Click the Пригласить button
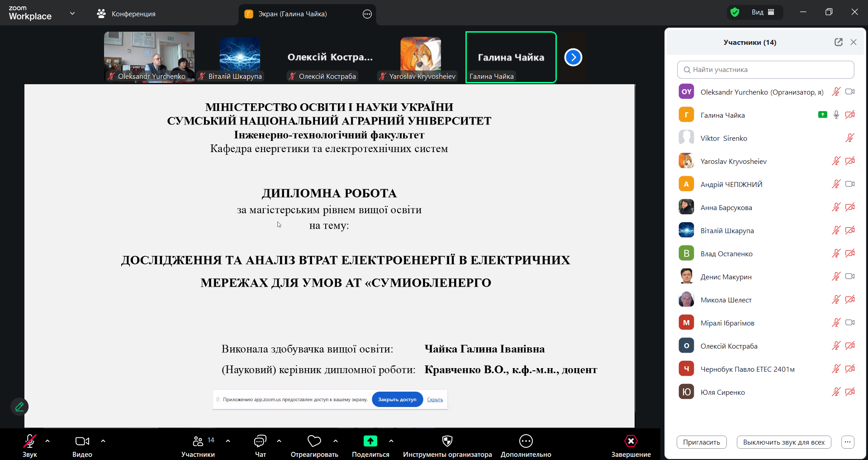868x460 pixels. pos(701,442)
